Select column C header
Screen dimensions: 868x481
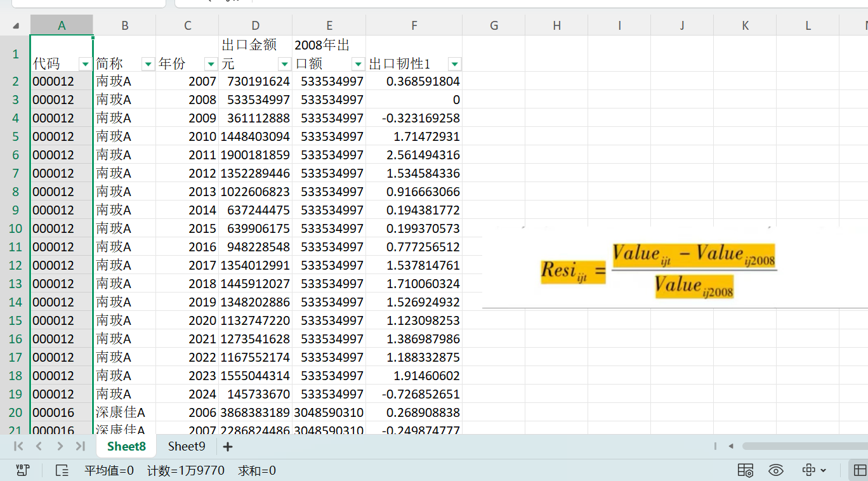click(x=187, y=25)
